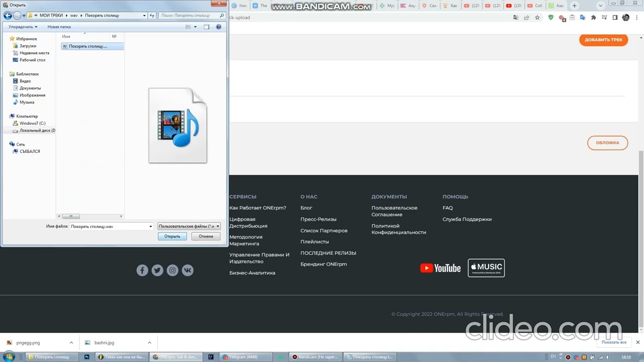Open recent locations dropdown arrow
The width and height of the screenshot is (644, 362).
coord(24,16)
